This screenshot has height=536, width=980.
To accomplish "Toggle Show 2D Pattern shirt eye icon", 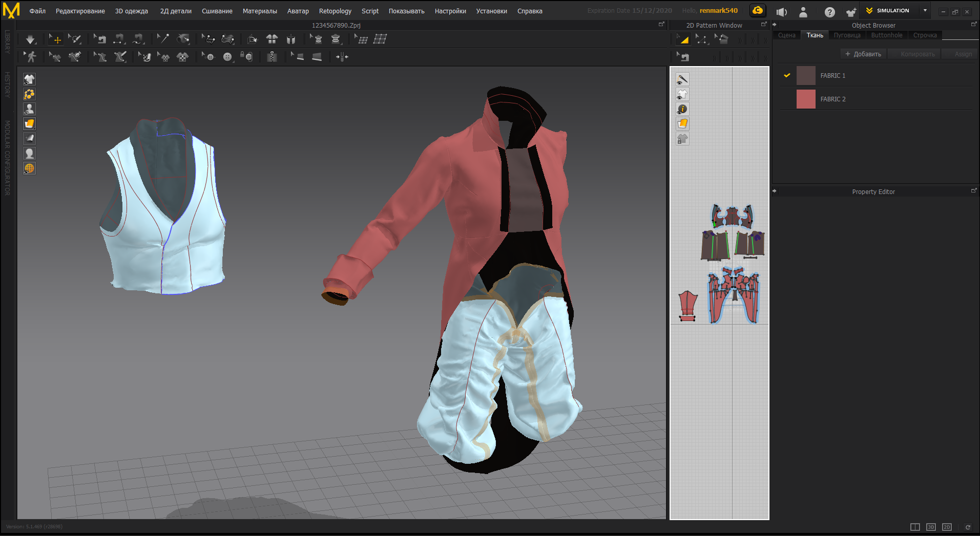I will [682, 94].
